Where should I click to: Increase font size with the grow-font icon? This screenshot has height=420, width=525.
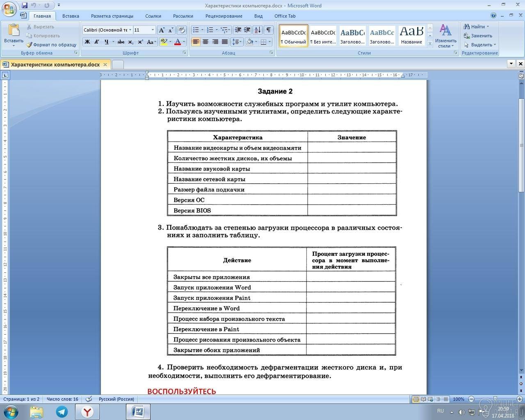pos(162,30)
